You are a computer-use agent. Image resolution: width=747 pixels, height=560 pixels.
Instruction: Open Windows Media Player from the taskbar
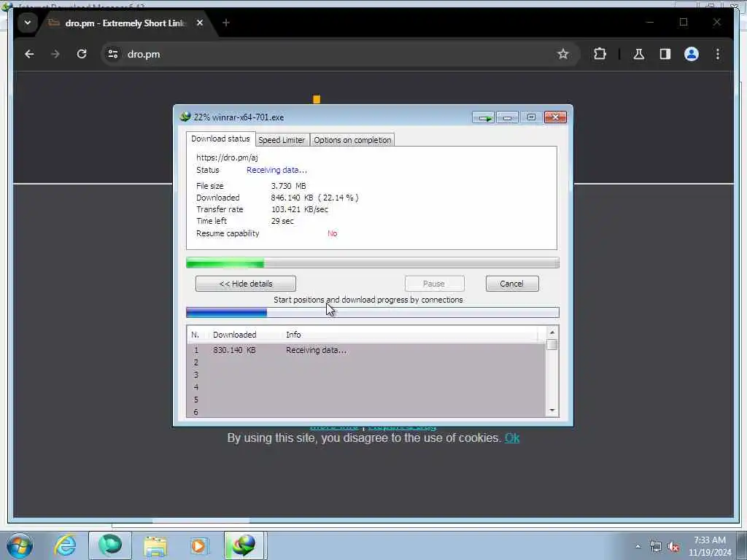click(198, 545)
